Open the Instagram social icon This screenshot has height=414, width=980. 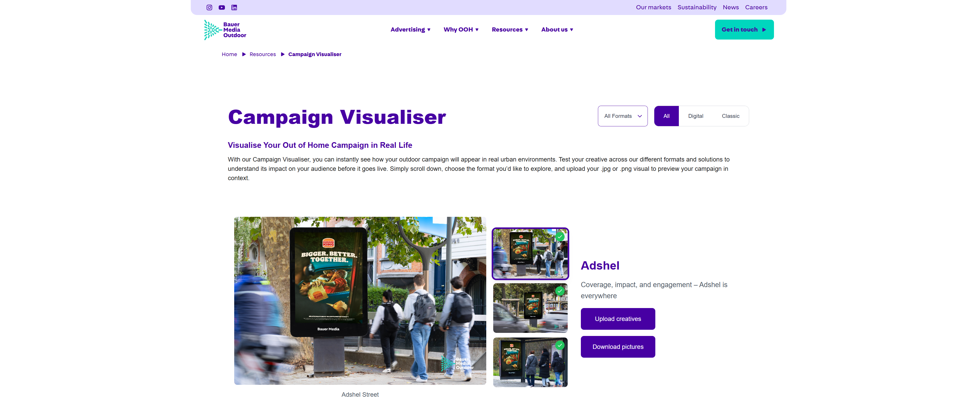209,7
